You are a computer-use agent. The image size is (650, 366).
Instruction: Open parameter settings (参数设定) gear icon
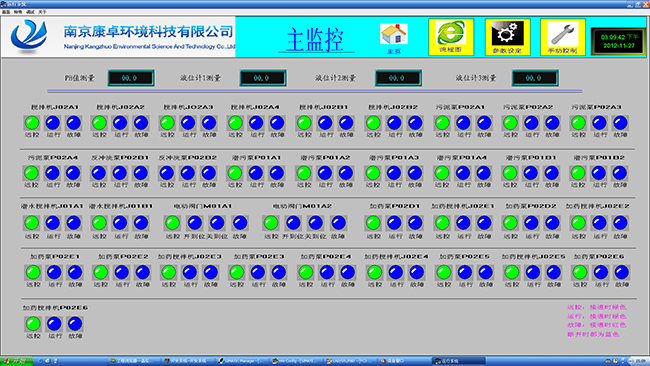tap(507, 37)
